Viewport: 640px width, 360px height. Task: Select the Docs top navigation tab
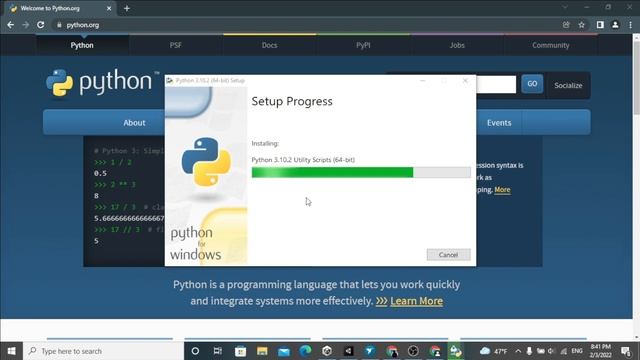pyautogui.click(x=269, y=45)
